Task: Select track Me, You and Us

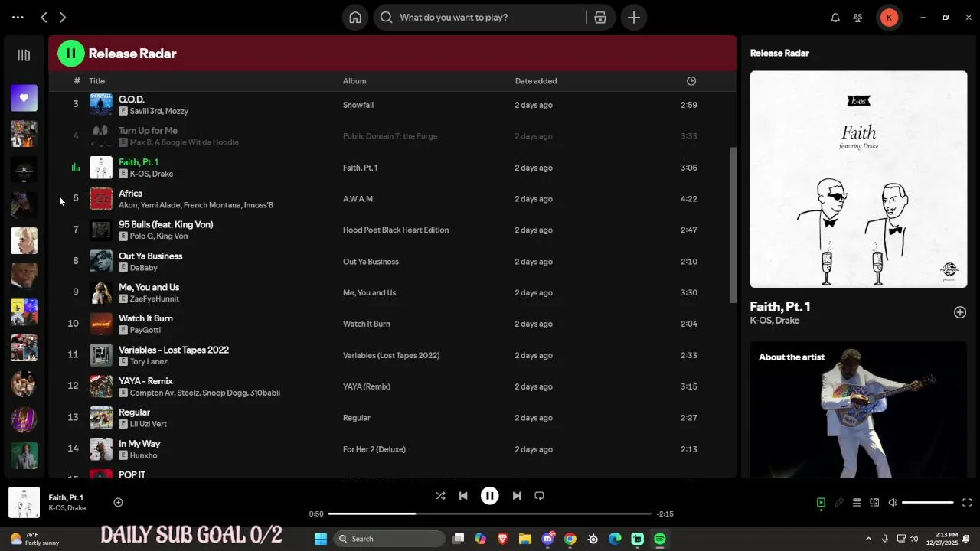Action: pyautogui.click(x=149, y=288)
